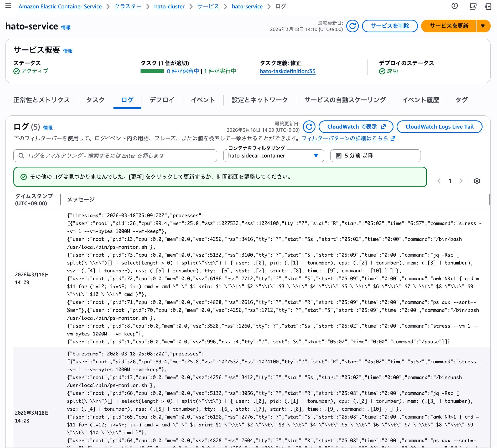Open CloudWatch Logs Live Tail
The width and height of the screenshot is (497, 448).
click(x=439, y=126)
